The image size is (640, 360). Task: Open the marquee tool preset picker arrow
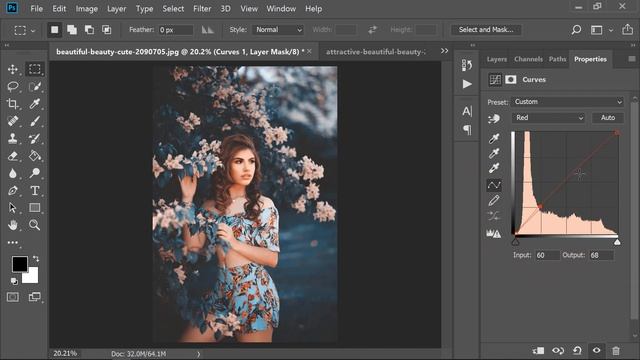tap(33, 31)
